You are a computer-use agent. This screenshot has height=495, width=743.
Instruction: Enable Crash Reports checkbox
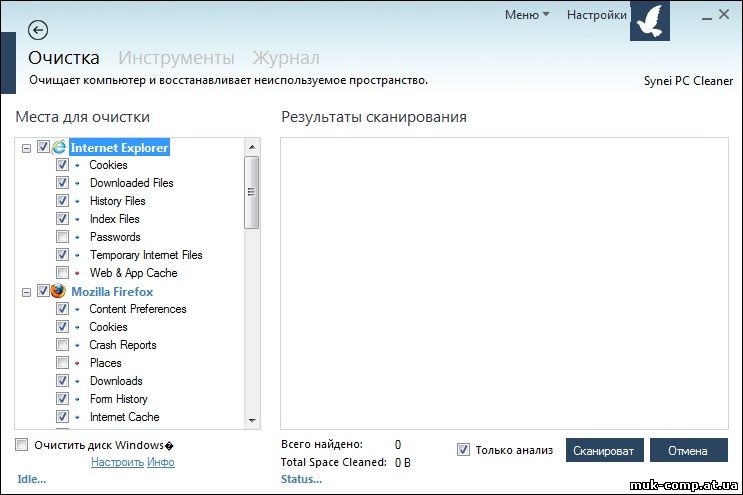[62, 344]
